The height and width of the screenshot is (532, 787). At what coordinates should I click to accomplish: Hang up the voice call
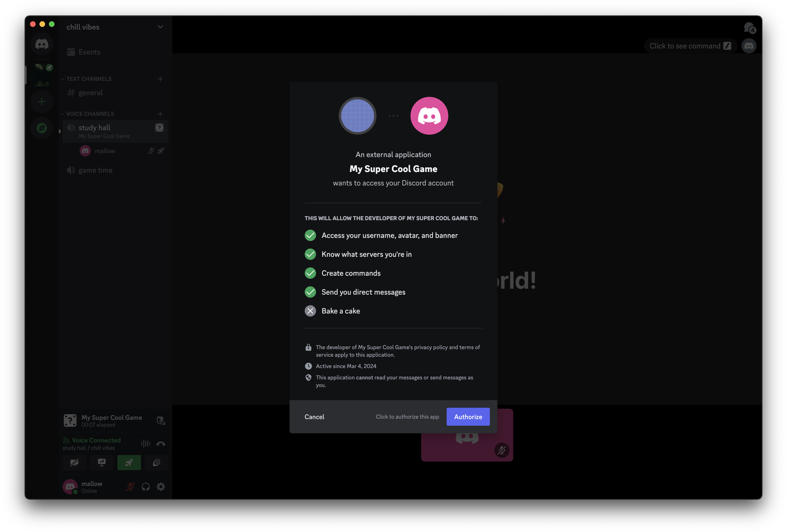click(161, 444)
